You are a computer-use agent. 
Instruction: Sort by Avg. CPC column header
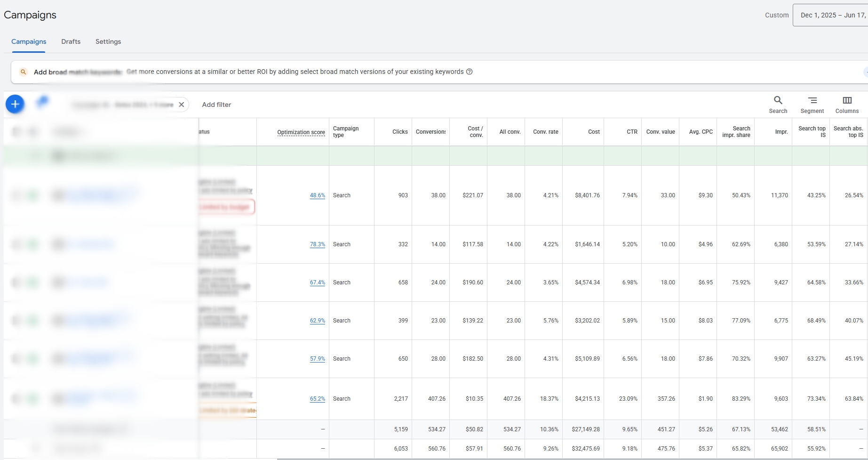click(x=701, y=132)
